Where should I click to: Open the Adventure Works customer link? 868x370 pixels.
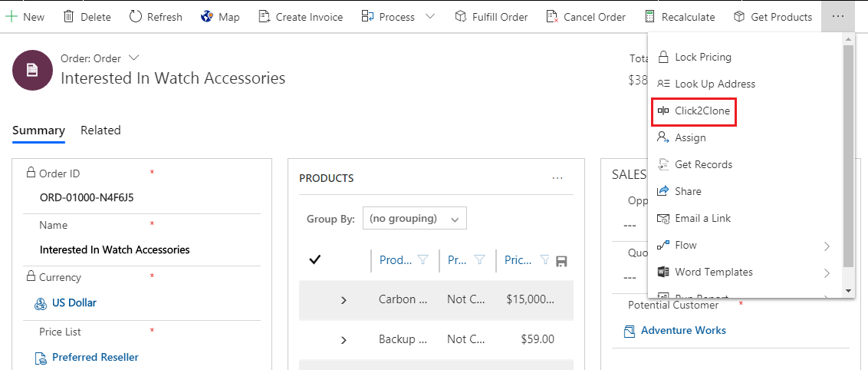point(683,330)
